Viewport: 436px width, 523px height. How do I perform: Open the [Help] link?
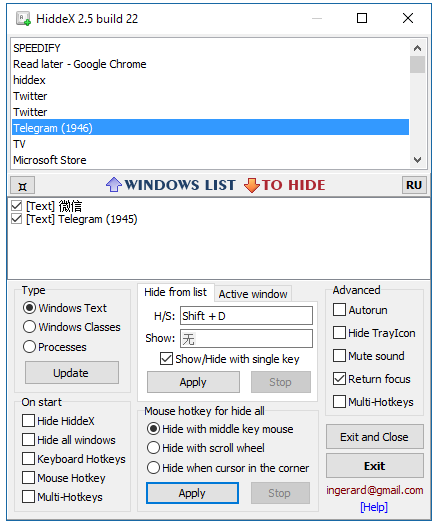(x=374, y=507)
